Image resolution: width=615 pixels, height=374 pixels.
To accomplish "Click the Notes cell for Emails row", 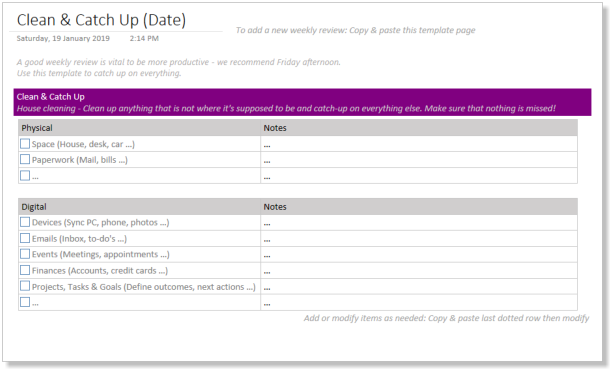I will pyautogui.click(x=419, y=239).
